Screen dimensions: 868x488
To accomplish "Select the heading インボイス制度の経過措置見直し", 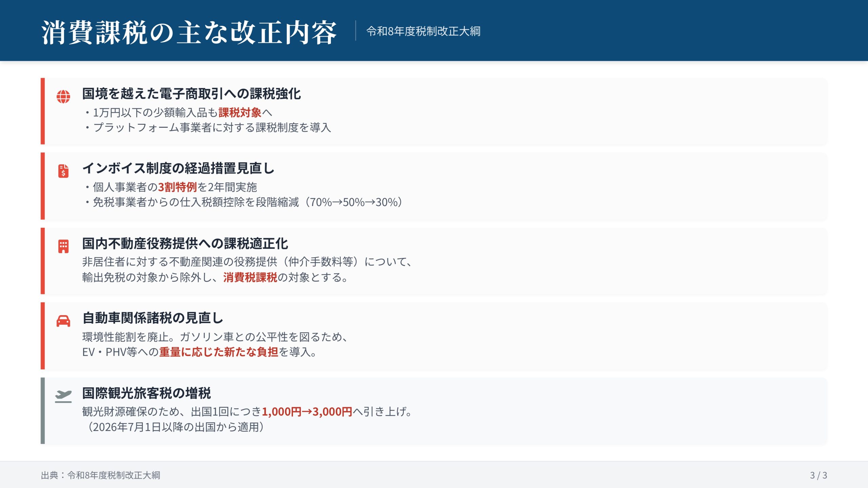I will click(178, 168).
